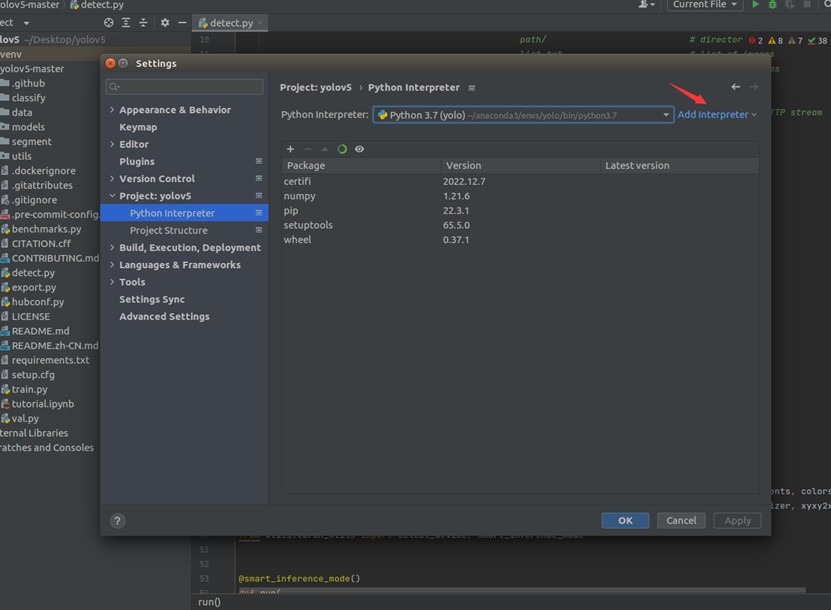Viewport: 831px width, 610px height.
Task: Select Plugins in the settings tree
Action: (x=137, y=162)
